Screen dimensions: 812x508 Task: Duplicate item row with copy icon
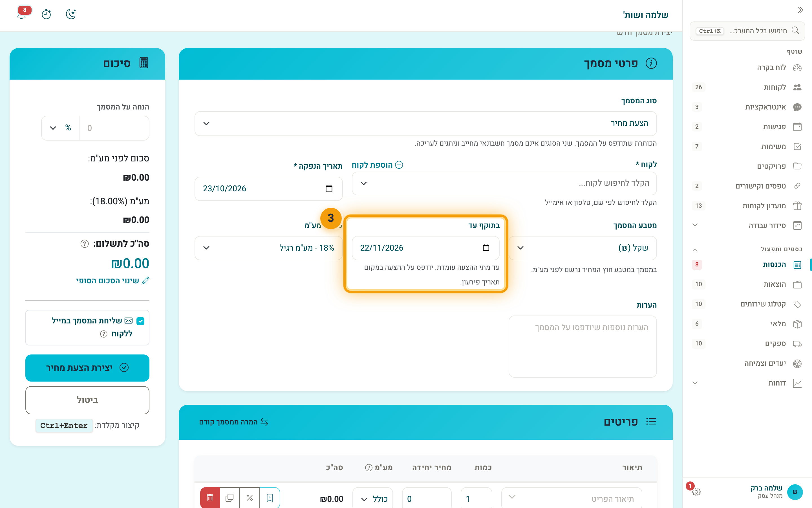coord(230,498)
